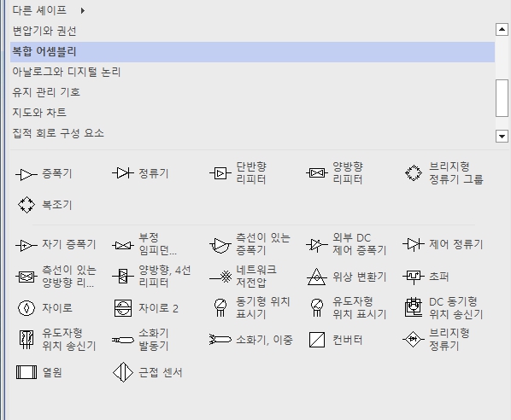Screen dimensions: 511x420
Task: Select the 브리지형 정류기 shape
Action: (437, 340)
